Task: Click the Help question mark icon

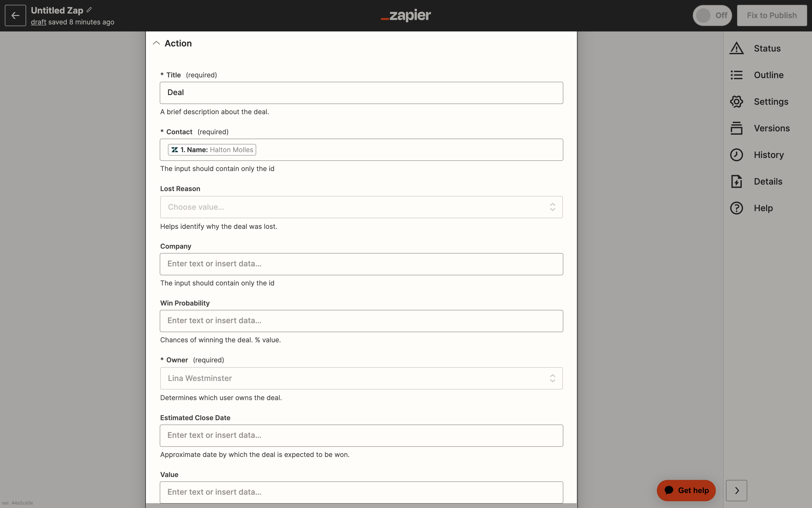Action: click(x=737, y=208)
